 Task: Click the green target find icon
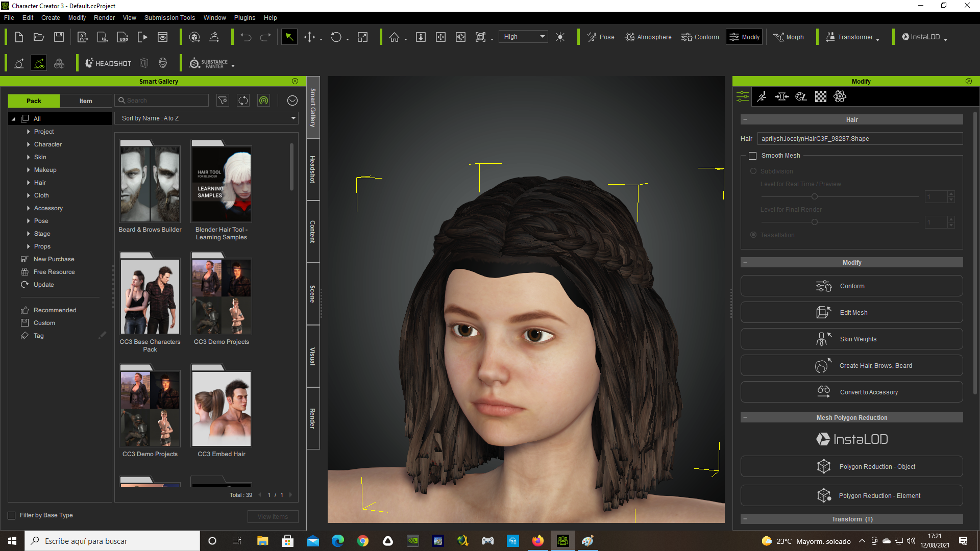(x=263, y=101)
